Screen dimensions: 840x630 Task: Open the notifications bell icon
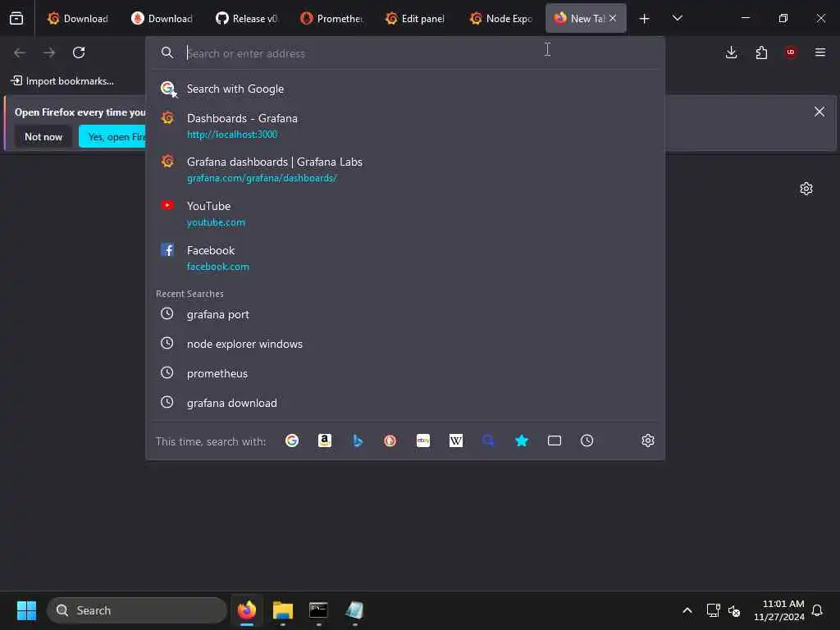[x=817, y=610]
